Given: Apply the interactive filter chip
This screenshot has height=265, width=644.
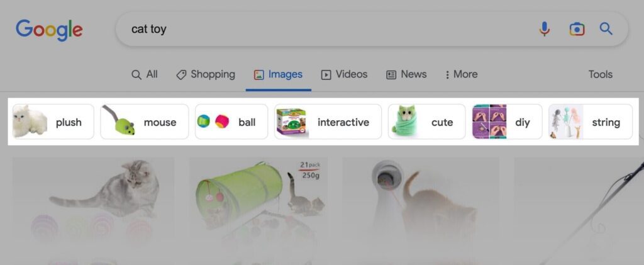Looking at the screenshot, I should [328, 121].
